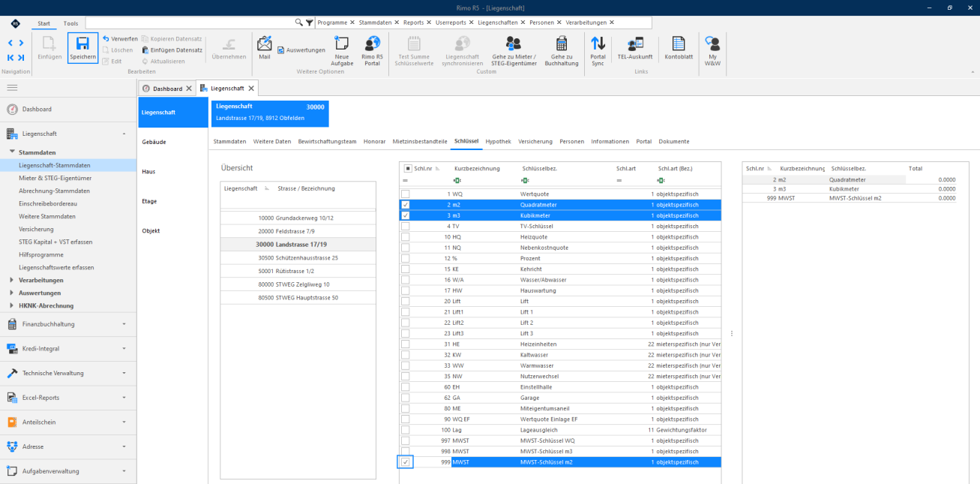Click the Kurzbezeichnung column filter field

[x=485, y=181]
